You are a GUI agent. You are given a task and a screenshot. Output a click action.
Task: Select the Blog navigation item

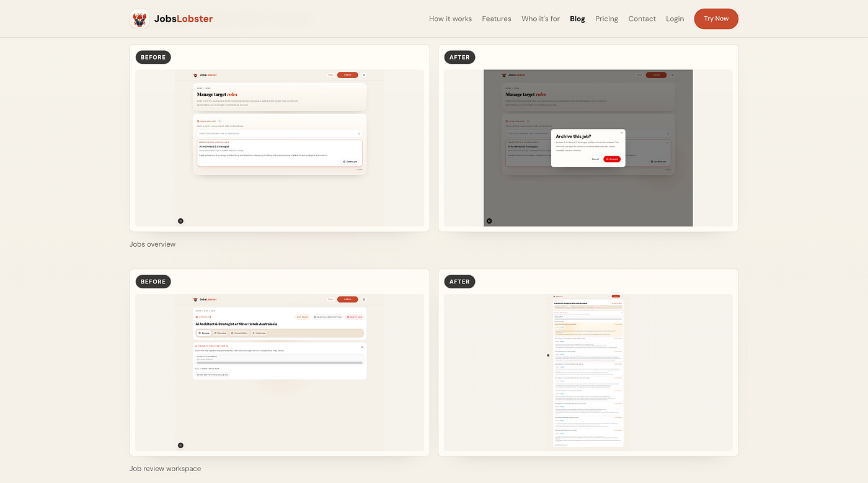pyautogui.click(x=577, y=19)
